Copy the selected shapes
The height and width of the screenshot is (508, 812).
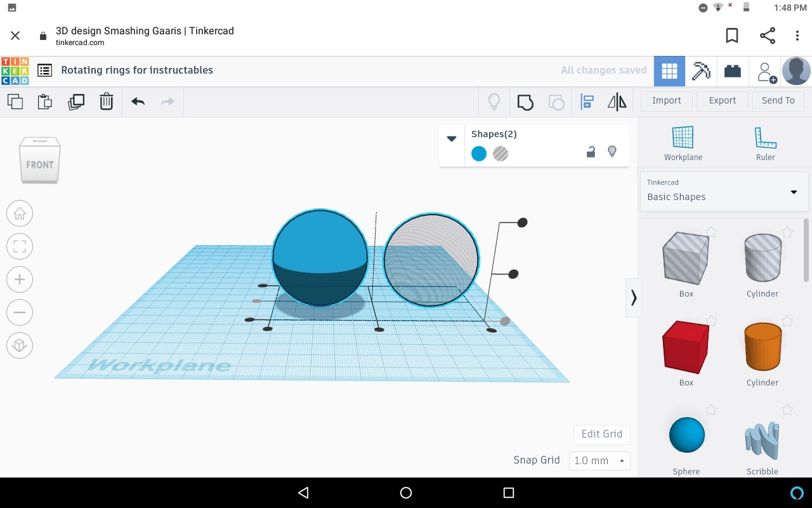pyautogui.click(x=15, y=102)
